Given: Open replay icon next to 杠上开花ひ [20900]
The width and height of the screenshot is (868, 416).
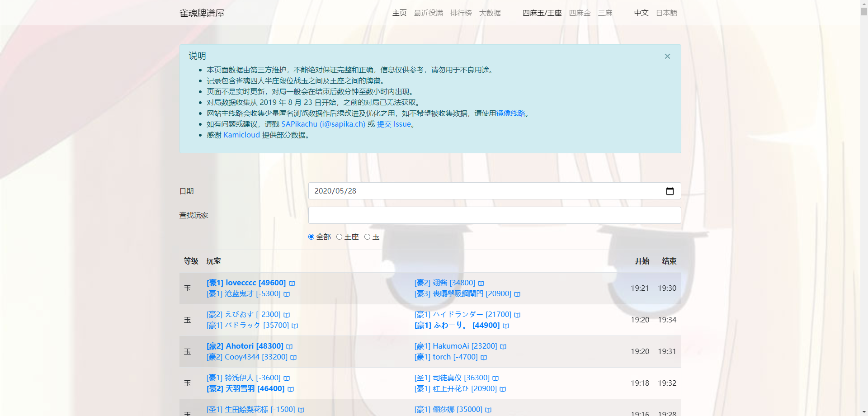Looking at the screenshot, I should click(x=503, y=389).
